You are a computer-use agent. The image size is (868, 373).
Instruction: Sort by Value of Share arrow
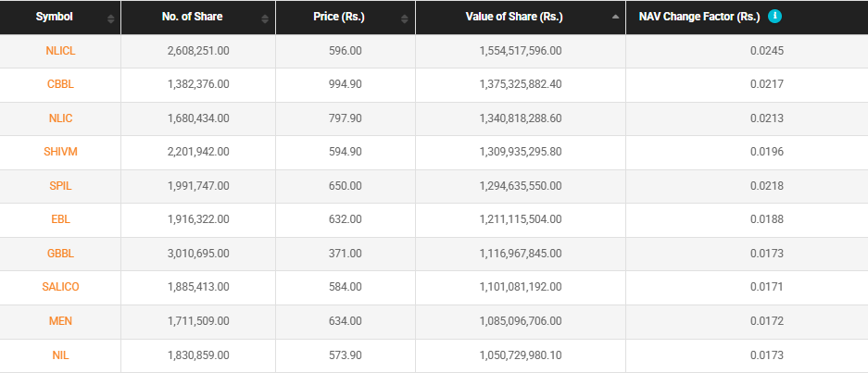616,18
